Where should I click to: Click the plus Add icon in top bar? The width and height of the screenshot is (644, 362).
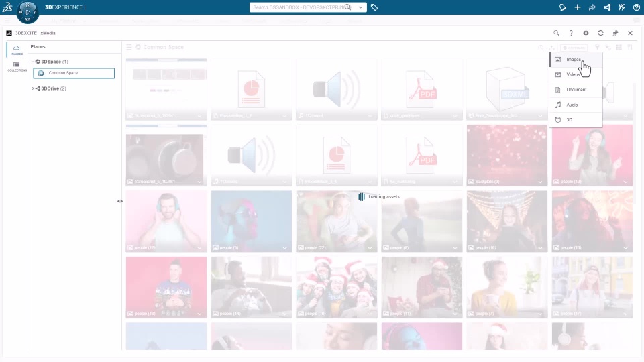[578, 7]
